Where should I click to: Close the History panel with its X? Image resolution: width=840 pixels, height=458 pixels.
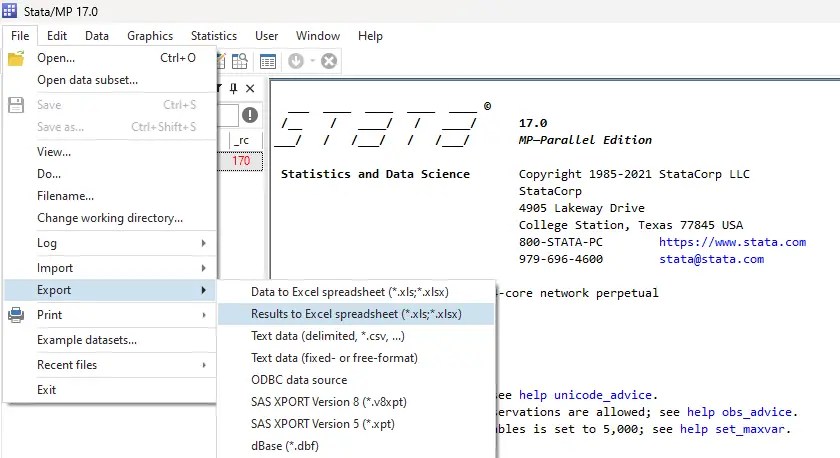point(250,88)
